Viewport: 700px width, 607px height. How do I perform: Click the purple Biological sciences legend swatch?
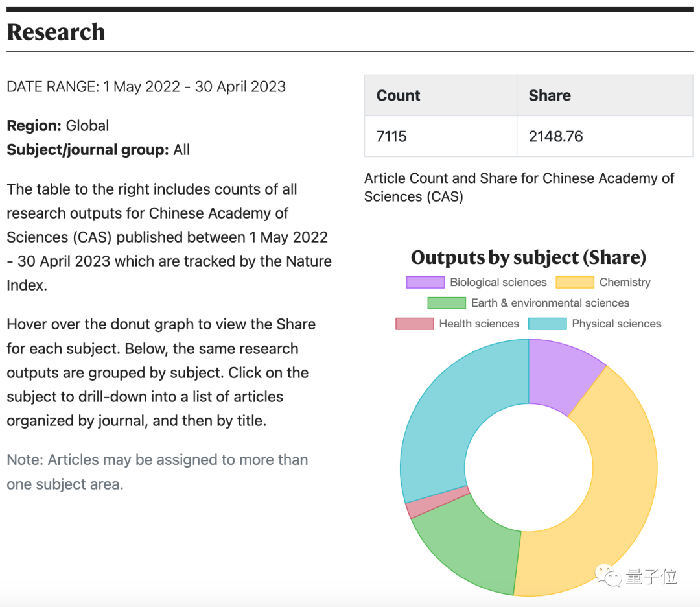click(x=425, y=283)
